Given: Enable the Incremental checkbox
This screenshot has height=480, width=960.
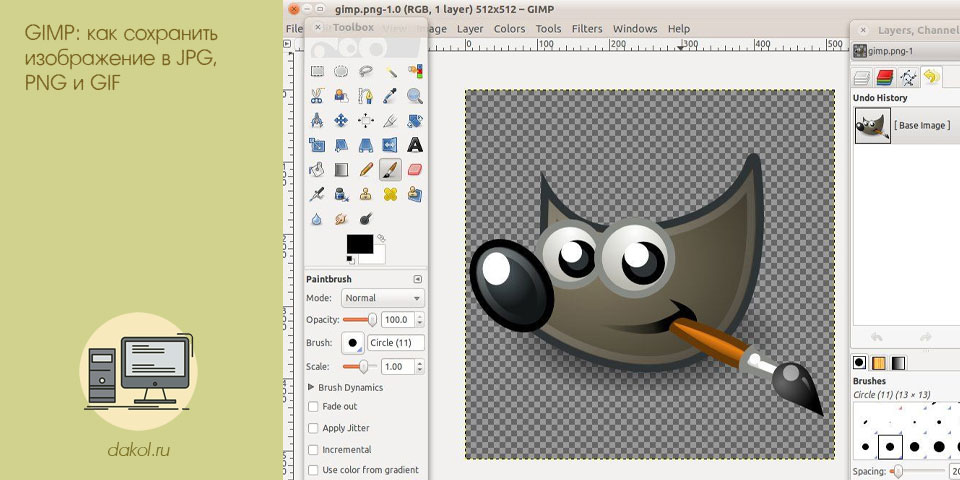Looking at the screenshot, I should pyautogui.click(x=313, y=449).
